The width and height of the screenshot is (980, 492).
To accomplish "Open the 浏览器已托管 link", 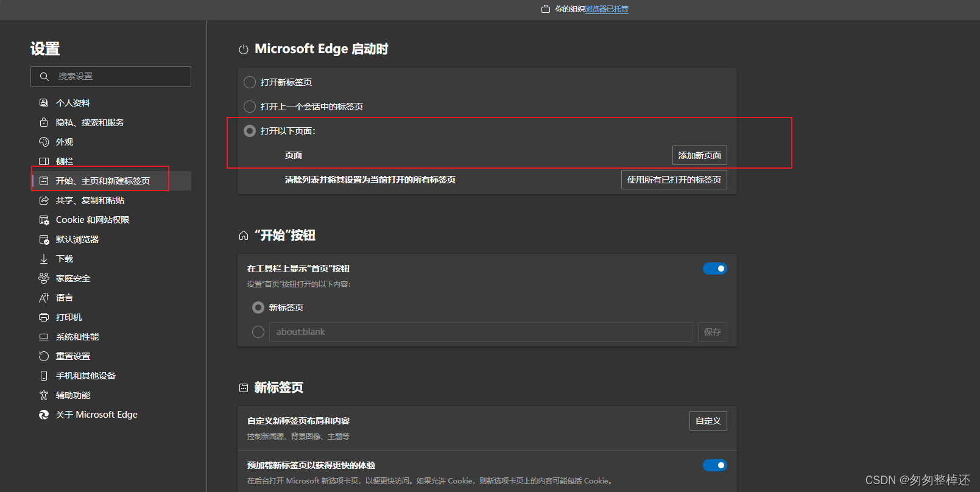I will [x=607, y=9].
